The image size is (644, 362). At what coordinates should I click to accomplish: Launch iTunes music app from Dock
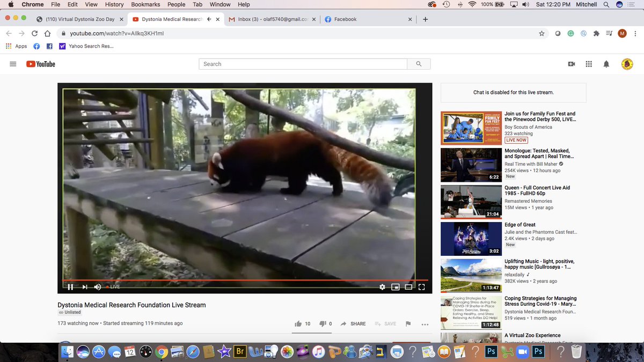coord(319,352)
